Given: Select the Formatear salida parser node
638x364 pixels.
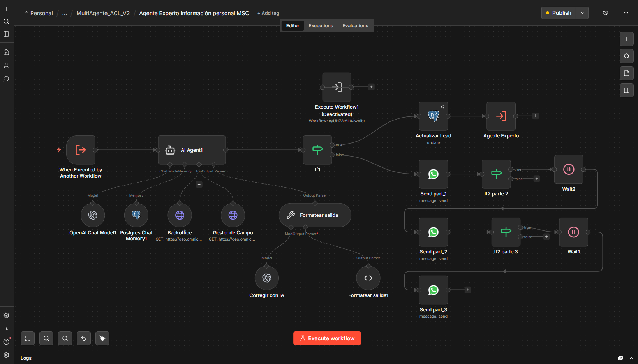Looking at the screenshot, I should (x=315, y=215).
